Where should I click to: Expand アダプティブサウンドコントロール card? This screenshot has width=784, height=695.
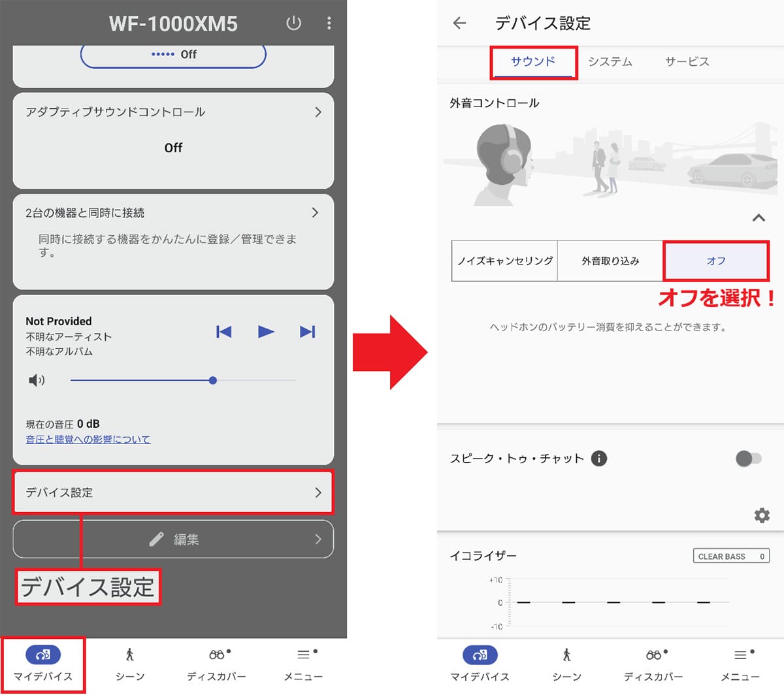tap(318, 112)
